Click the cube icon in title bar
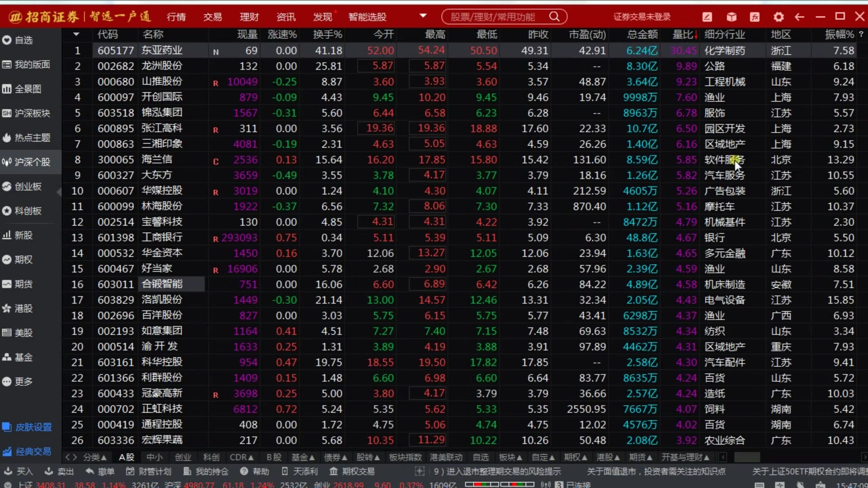The width and height of the screenshot is (868, 488). [731, 17]
